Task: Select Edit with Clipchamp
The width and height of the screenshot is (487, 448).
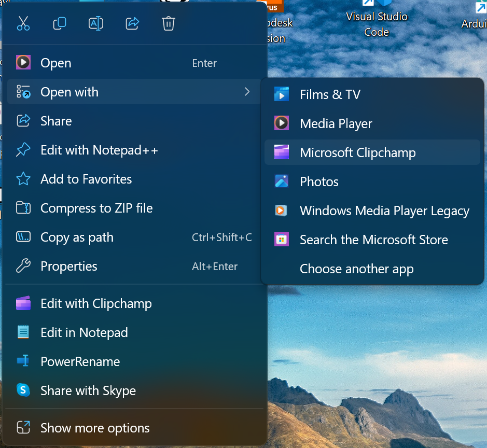Action: (x=134, y=304)
